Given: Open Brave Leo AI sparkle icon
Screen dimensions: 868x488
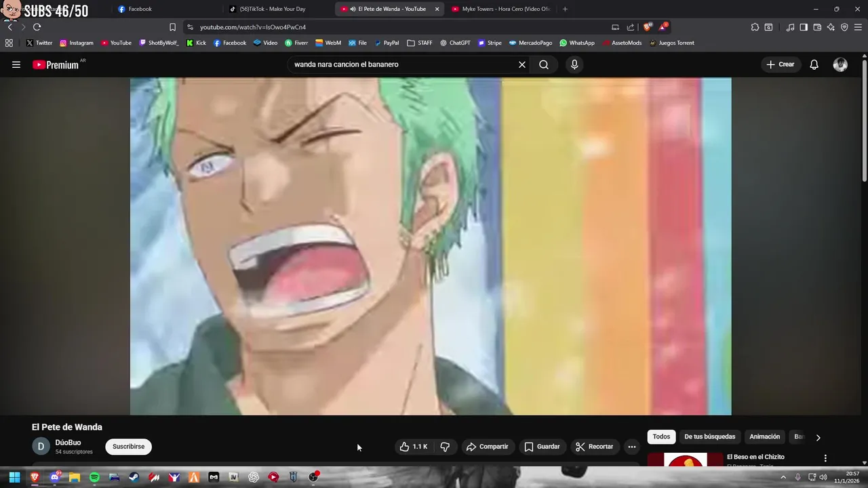Looking at the screenshot, I should click(x=831, y=27).
